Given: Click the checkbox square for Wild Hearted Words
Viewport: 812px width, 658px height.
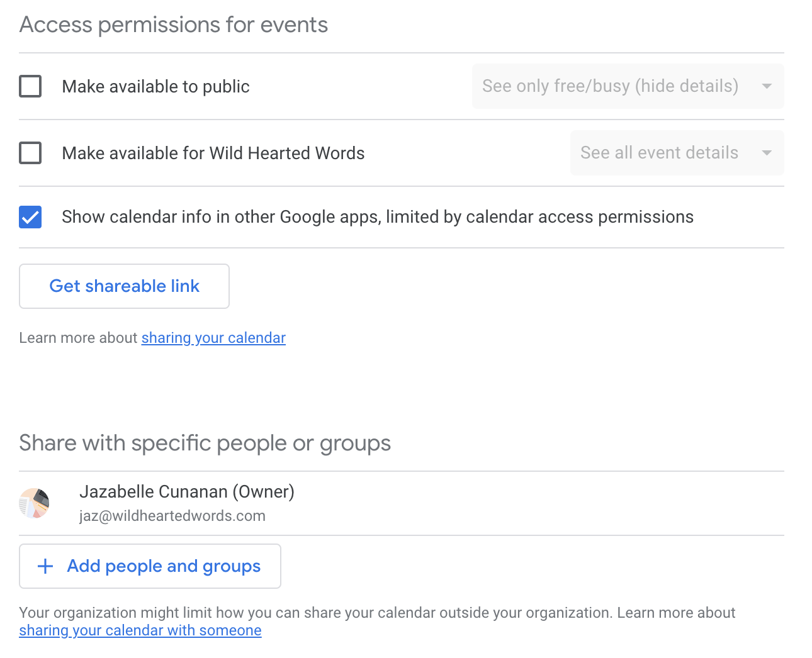Looking at the screenshot, I should click(30, 153).
